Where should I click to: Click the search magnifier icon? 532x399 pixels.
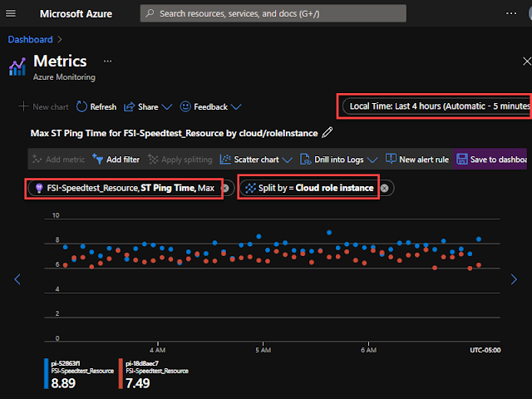click(x=150, y=13)
